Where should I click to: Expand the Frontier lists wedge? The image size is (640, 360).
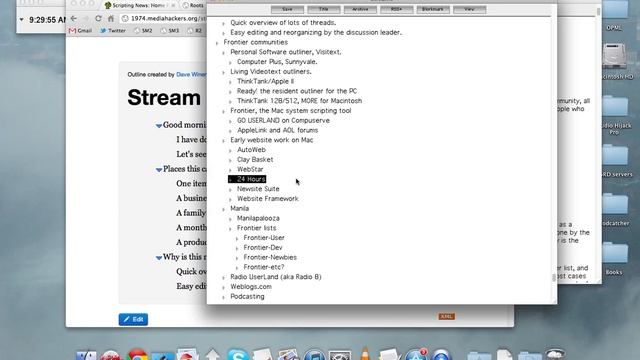[x=230, y=229]
